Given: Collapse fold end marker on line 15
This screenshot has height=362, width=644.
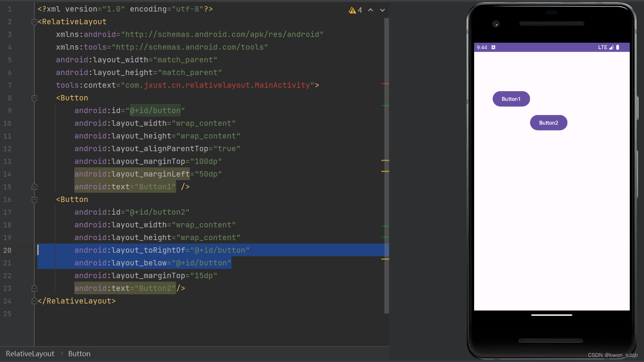Looking at the screenshot, I should [x=34, y=187].
